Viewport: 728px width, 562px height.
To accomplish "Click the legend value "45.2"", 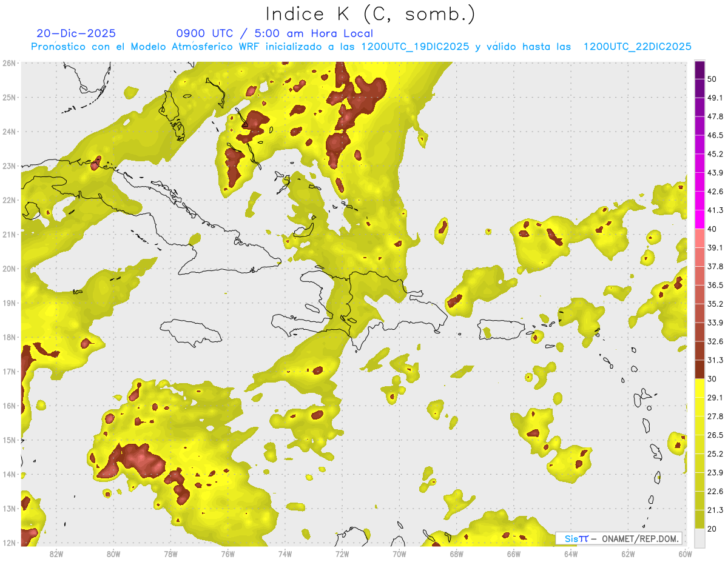I will point(715,154).
